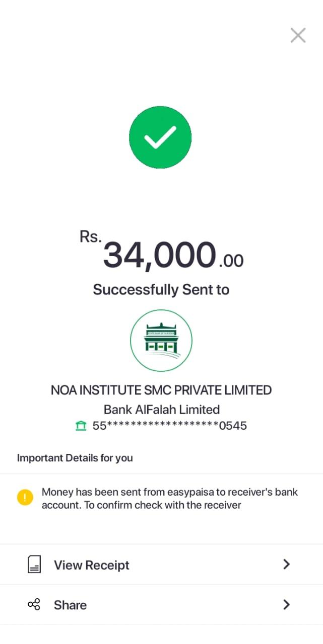Click the ".00" decimal part of amount
Image resolution: width=323 pixels, height=644 pixels.
click(231, 261)
